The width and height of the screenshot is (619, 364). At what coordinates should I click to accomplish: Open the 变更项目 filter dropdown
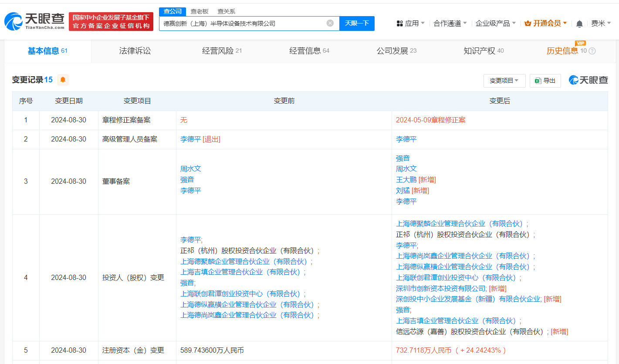pyautogui.click(x=504, y=81)
